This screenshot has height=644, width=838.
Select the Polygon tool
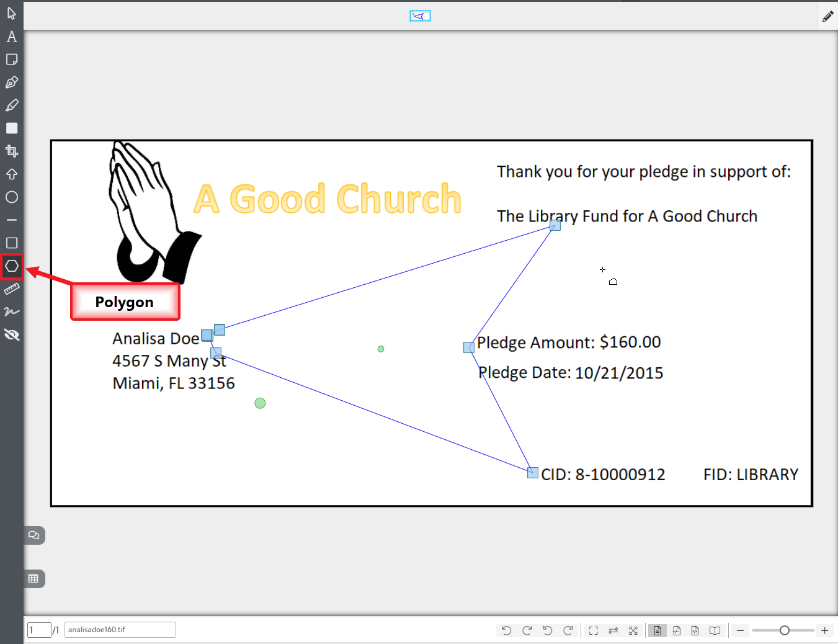pos(12,266)
